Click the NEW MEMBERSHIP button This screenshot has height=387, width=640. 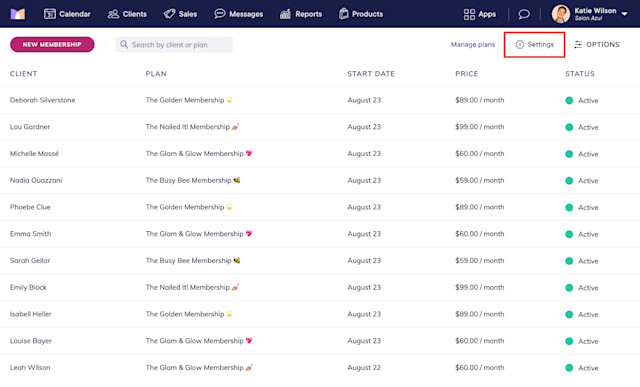click(52, 44)
